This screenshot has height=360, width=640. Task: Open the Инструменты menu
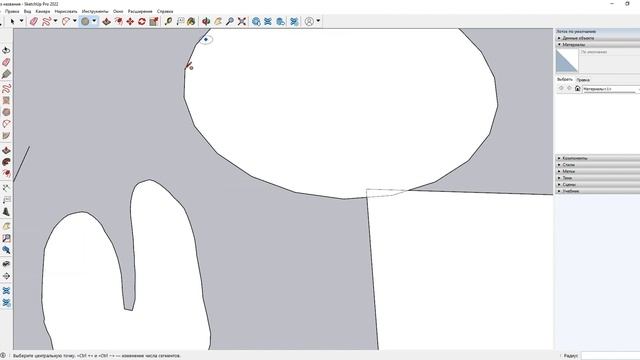click(95, 11)
